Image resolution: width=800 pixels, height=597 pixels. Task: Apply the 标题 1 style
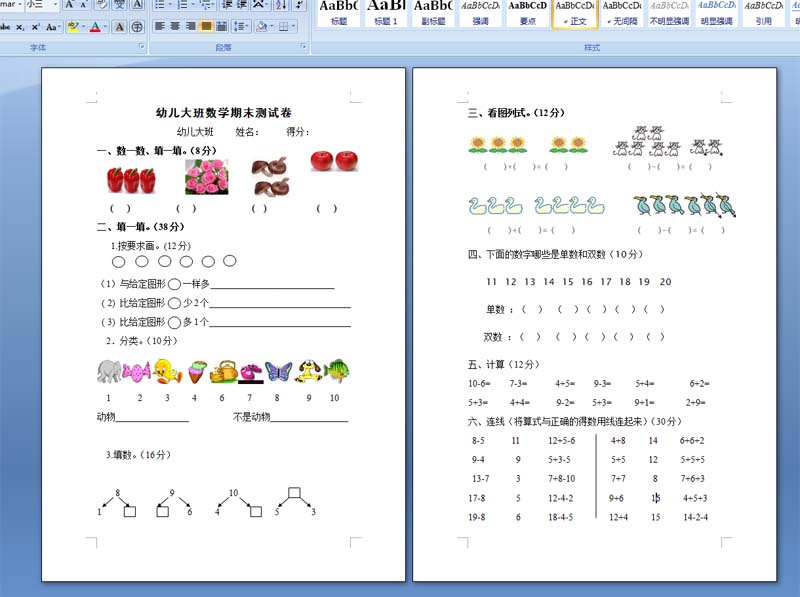(386, 13)
